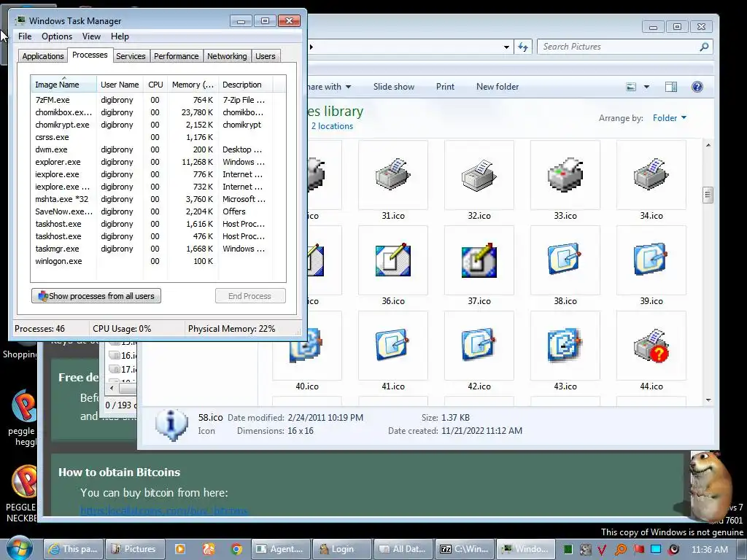Click the End Process button

click(250, 296)
